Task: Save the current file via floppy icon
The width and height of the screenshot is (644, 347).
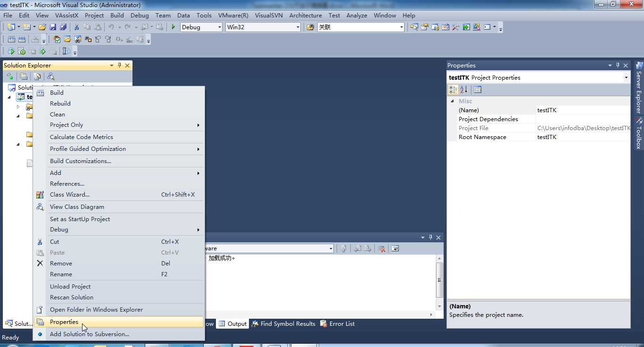Action: pyautogui.click(x=52, y=27)
